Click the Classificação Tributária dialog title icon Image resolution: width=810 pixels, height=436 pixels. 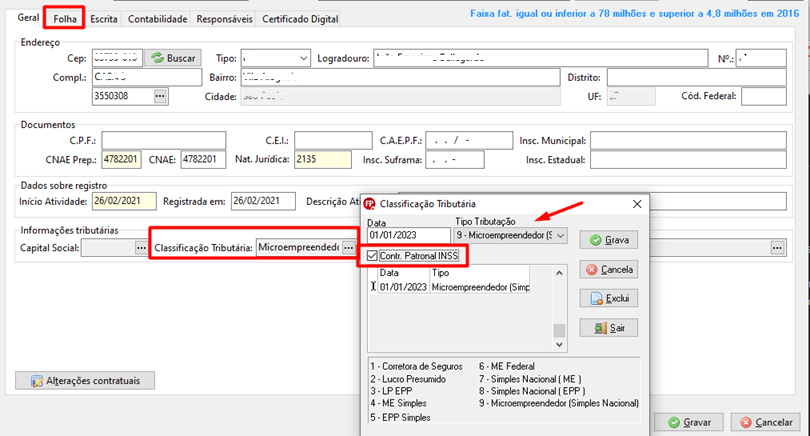(x=369, y=204)
